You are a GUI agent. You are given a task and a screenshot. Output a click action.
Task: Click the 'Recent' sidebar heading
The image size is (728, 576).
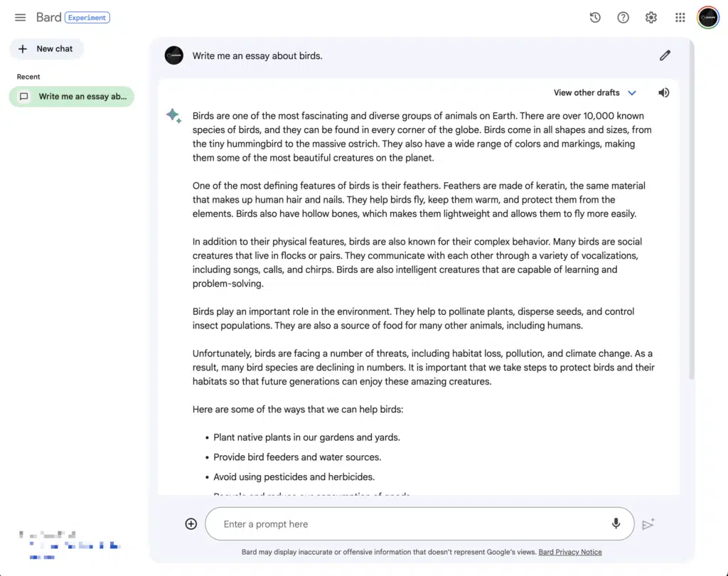click(x=28, y=77)
